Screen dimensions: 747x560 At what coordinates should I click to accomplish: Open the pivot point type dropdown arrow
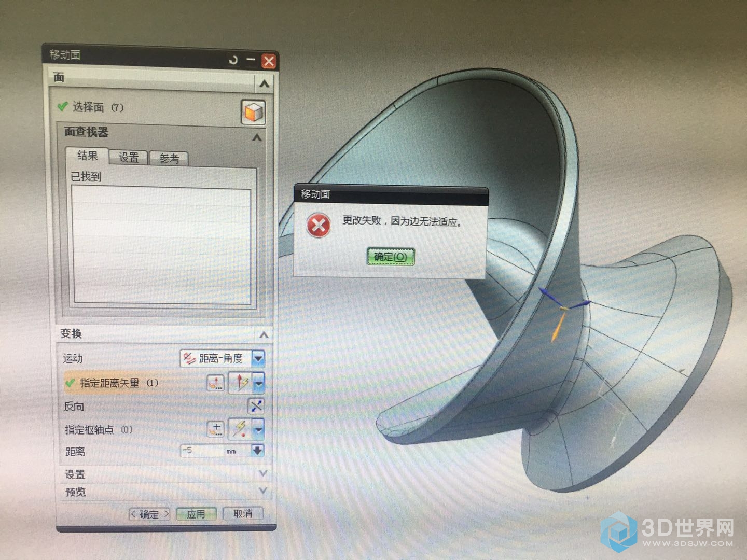pos(259,429)
